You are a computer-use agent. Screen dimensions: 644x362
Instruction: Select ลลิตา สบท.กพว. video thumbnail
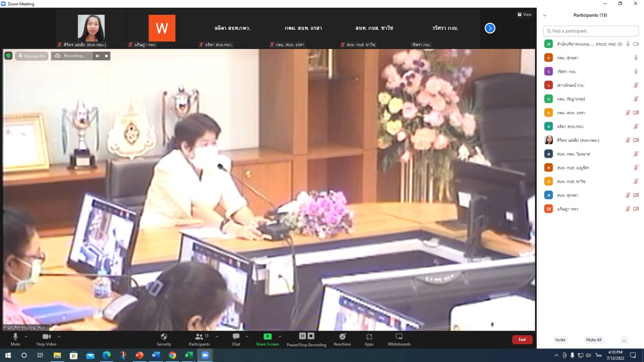233,29
